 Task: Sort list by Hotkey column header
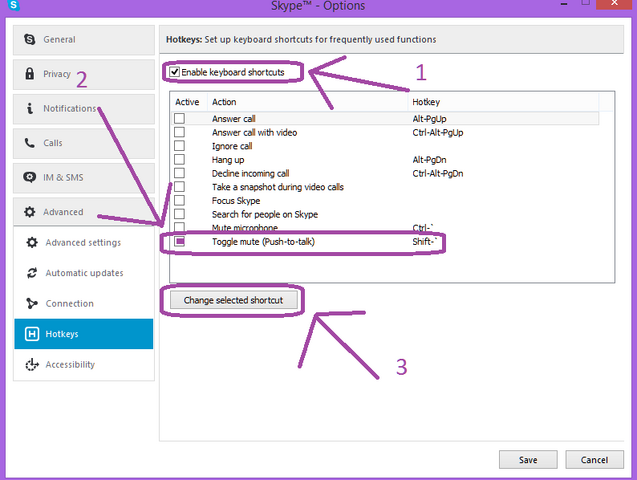[x=503, y=102]
